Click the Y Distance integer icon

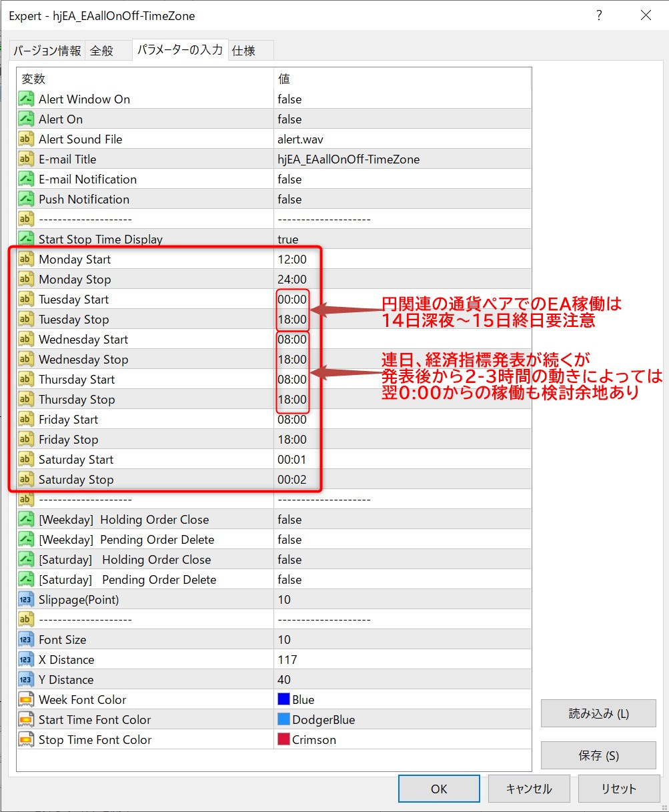point(26,680)
